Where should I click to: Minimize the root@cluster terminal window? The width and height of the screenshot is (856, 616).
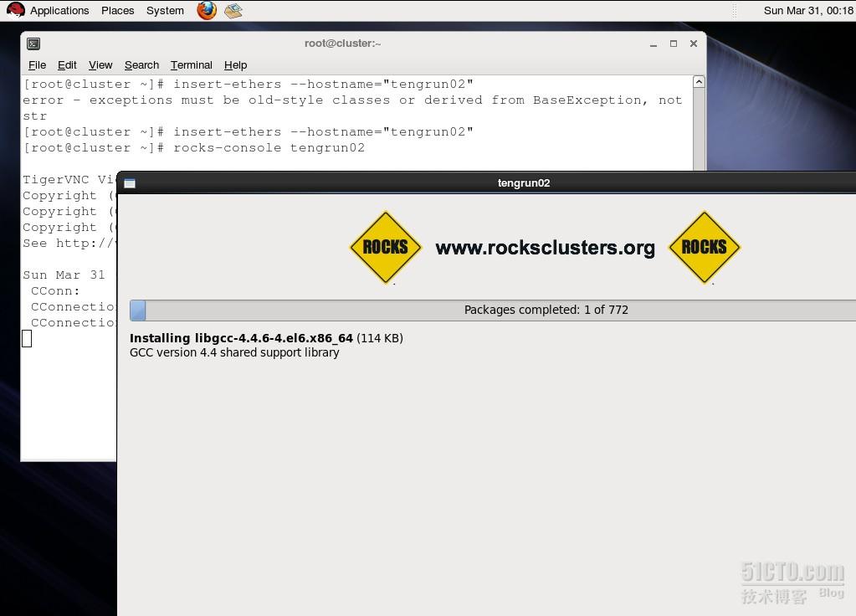tap(653, 44)
